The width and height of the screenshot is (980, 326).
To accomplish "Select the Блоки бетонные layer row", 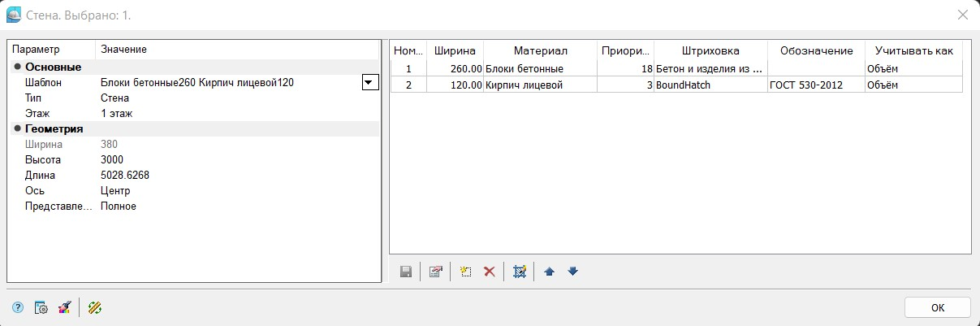I will pyautogui.click(x=676, y=68).
